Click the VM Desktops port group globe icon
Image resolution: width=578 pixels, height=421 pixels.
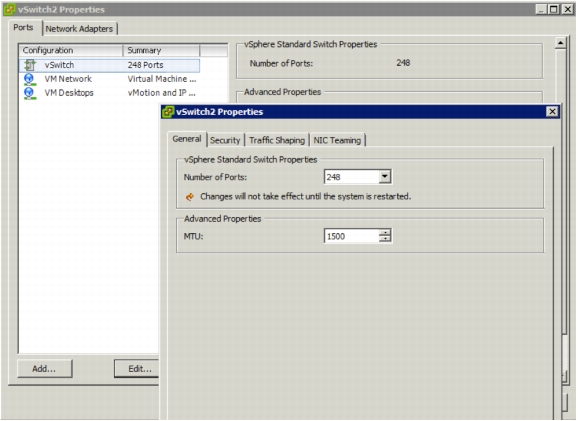29,93
